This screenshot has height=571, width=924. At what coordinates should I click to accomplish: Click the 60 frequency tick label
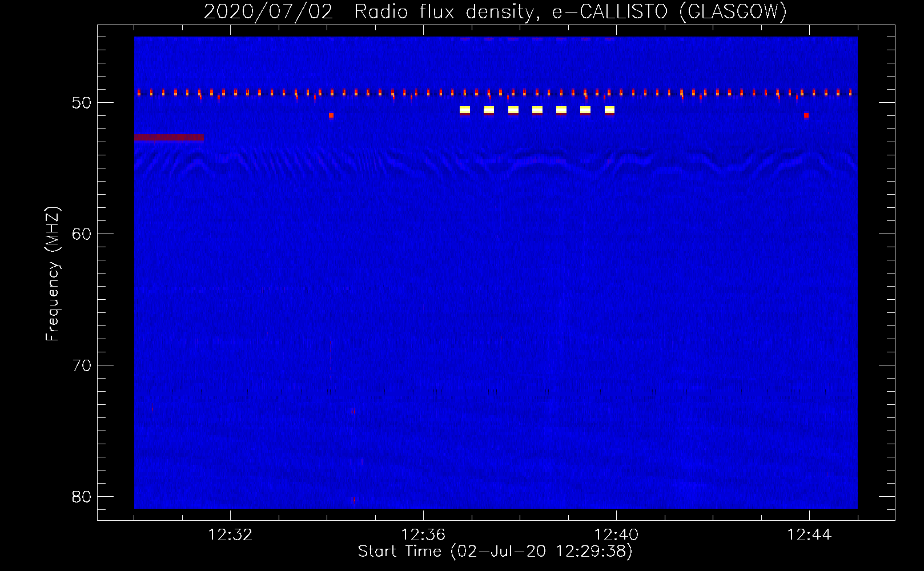[82, 234]
